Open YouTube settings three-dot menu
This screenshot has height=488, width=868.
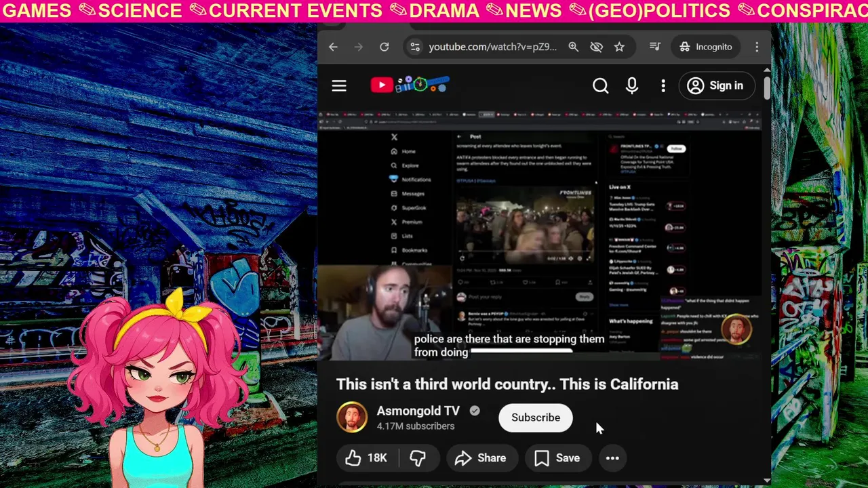663,85
